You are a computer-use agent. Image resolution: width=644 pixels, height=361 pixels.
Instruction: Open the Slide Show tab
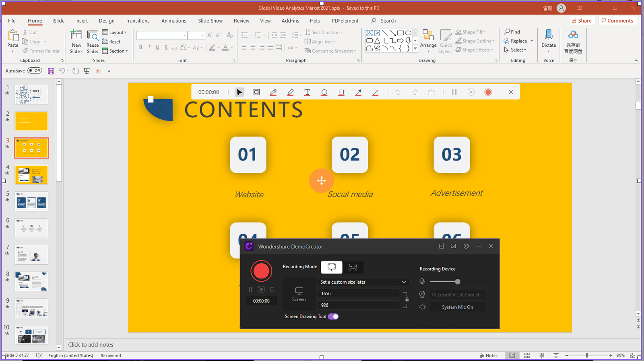(210, 21)
